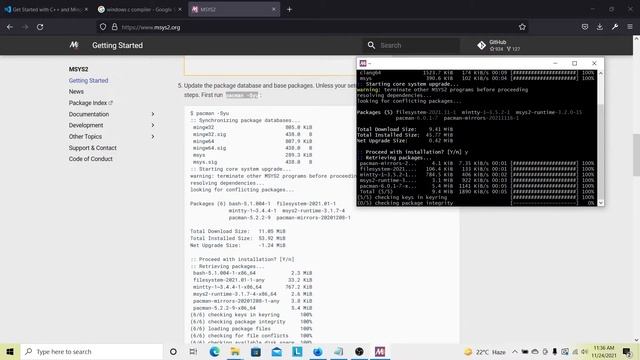Minimize the MSYS2 terminal window
640x360 pixels.
coord(555,63)
